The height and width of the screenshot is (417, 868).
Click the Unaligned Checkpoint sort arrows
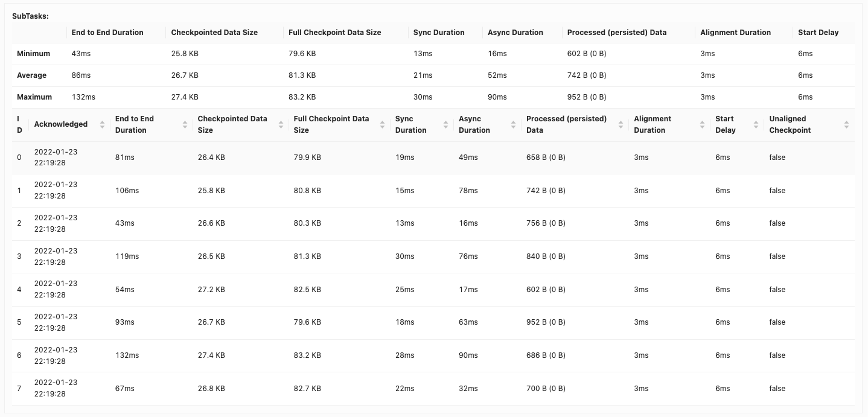click(845, 124)
